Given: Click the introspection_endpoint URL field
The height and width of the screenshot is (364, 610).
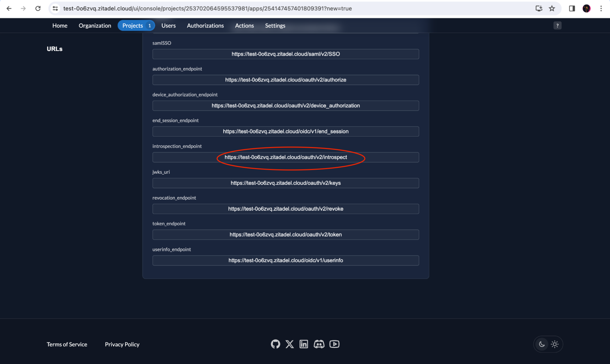Looking at the screenshot, I should [x=286, y=157].
